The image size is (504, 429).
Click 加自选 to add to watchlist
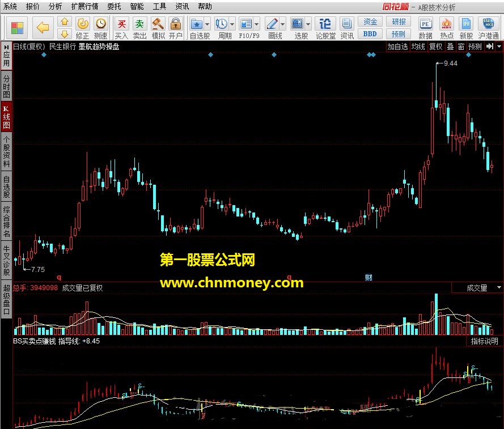pyautogui.click(x=397, y=46)
